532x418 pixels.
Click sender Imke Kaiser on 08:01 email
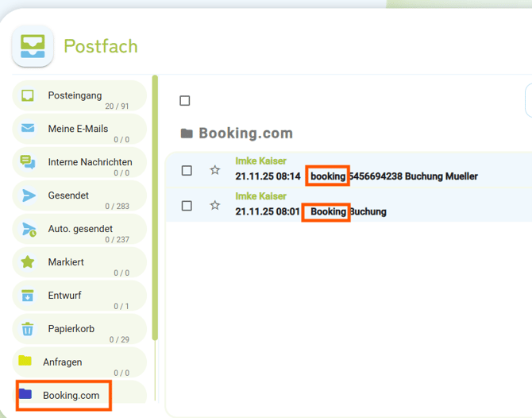(x=260, y=196)
